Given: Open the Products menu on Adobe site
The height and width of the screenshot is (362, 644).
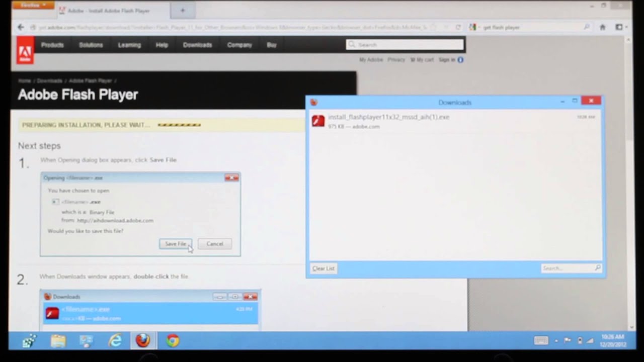Looking at the screenshot, I should pyautogui.click(x=52, y=45).
